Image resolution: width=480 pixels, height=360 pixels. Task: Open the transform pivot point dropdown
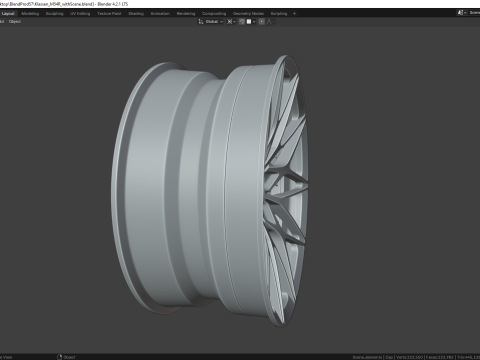coord(231,22)
